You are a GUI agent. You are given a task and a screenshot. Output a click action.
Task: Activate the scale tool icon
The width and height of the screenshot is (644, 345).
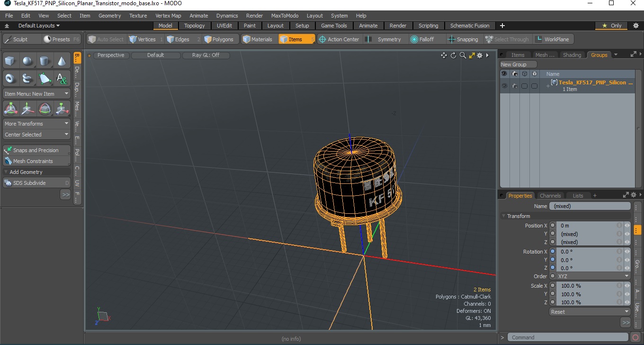point(62,109)
